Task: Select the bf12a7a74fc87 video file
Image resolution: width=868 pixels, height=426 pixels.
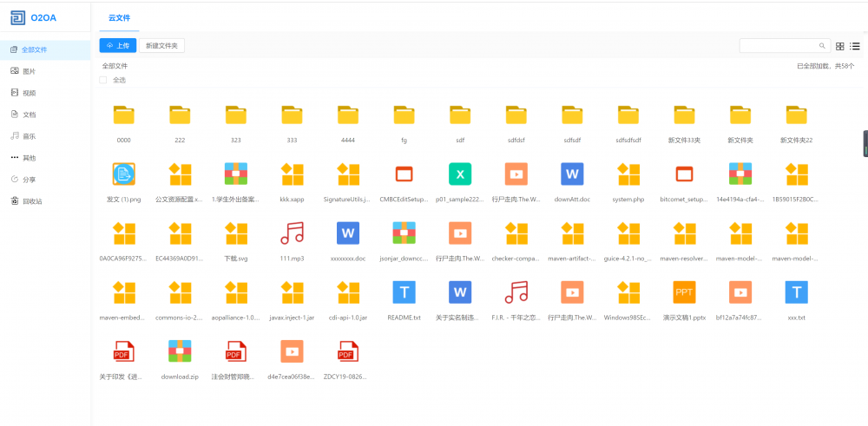Action: click(740, 292)
